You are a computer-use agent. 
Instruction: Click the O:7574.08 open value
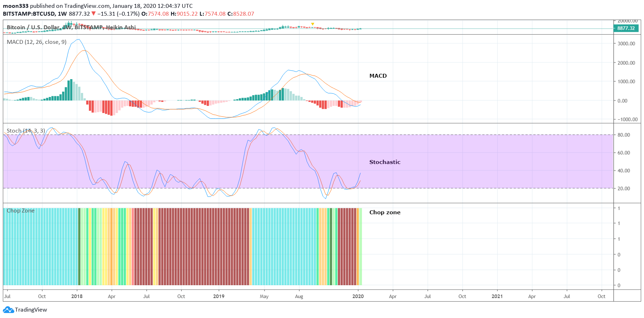155,14
